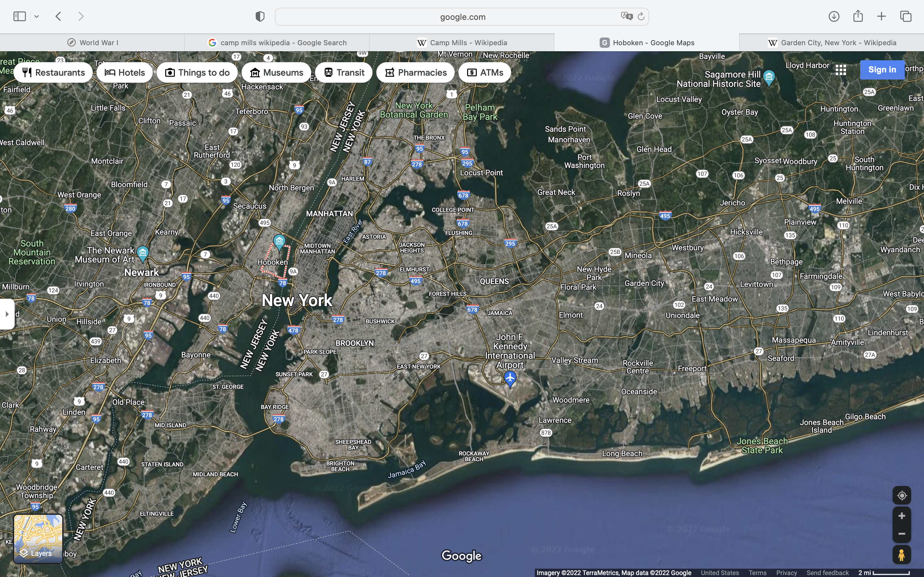The width and height of the screenshot is (924, 577).
Task: Toggle the privacy shield icon
Action: pyautogui.click(x=260, y=16)
